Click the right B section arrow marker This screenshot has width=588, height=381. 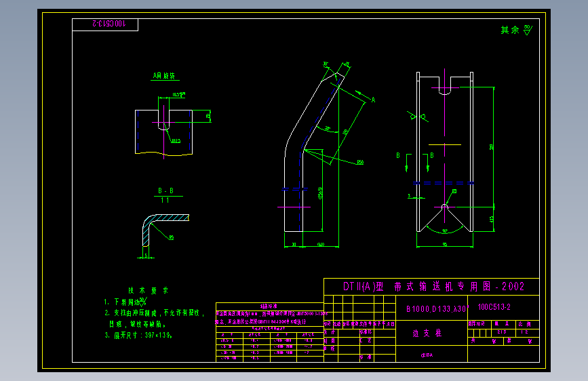[427, 163]
